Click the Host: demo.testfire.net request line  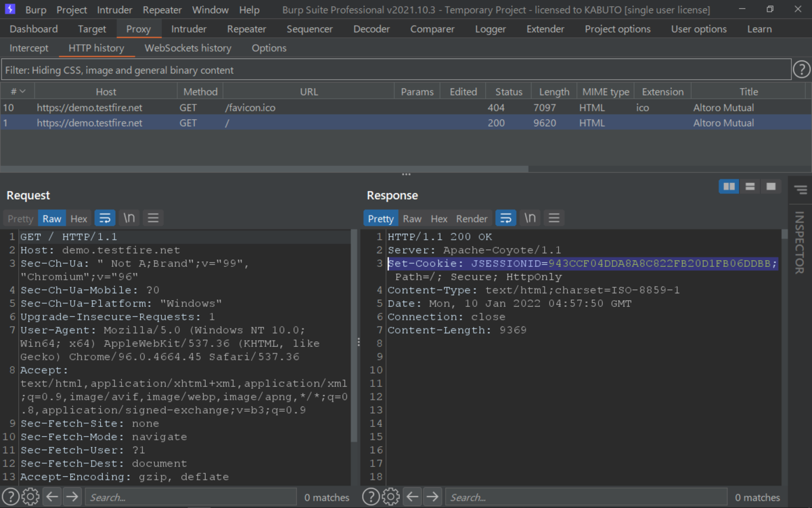coord(100,250)
